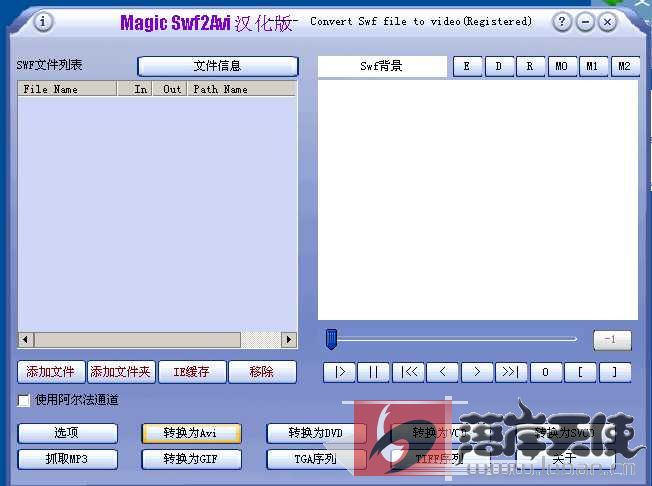The image size is (652, 486).
Task: Enable 使用阿尔法通道 checkbox
Action: click(x=24, y=401)
